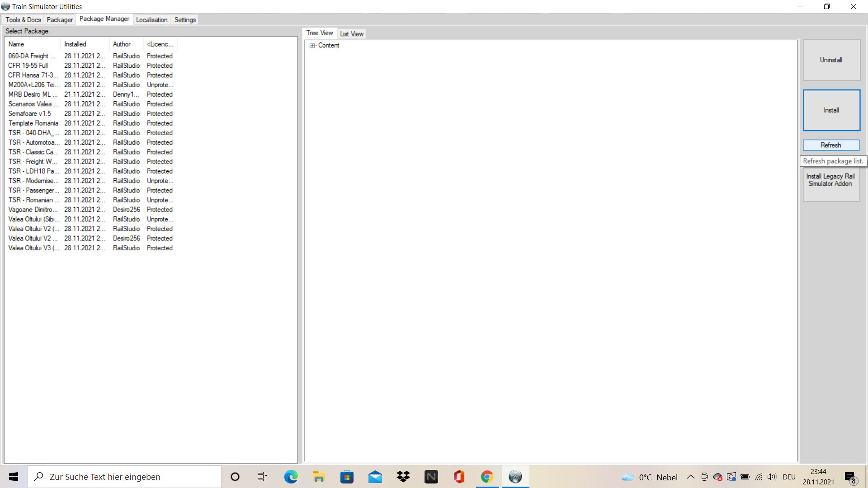Click Denny1 author cell
The height and width of the screenshot is (488, 868).
(x=126, y=94)
